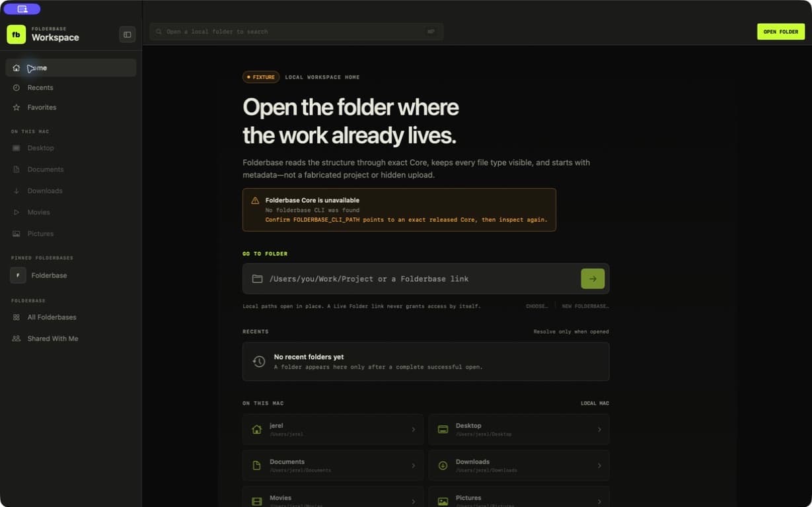The height and width of the screenshot is (507, 812).
Task: Click the "Folderbase Core is unavailable" heading
Action: pyautogui.click(x=313, y=200)
